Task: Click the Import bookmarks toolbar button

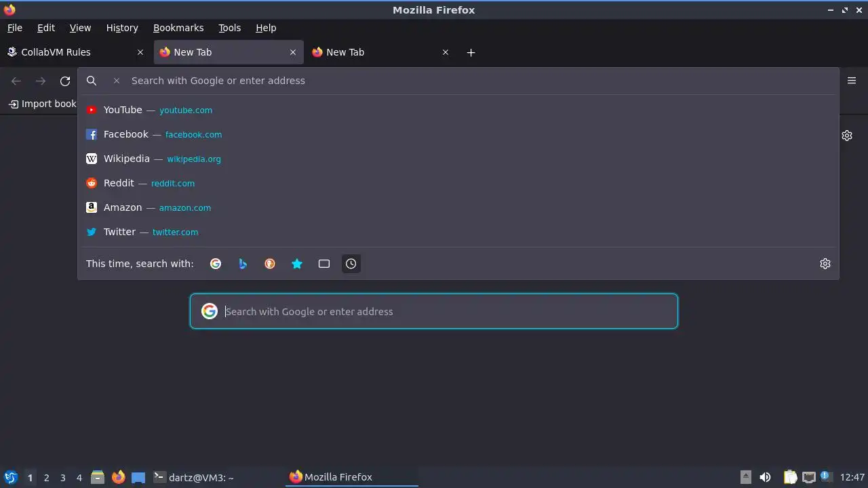Action: tap(42, 104)
